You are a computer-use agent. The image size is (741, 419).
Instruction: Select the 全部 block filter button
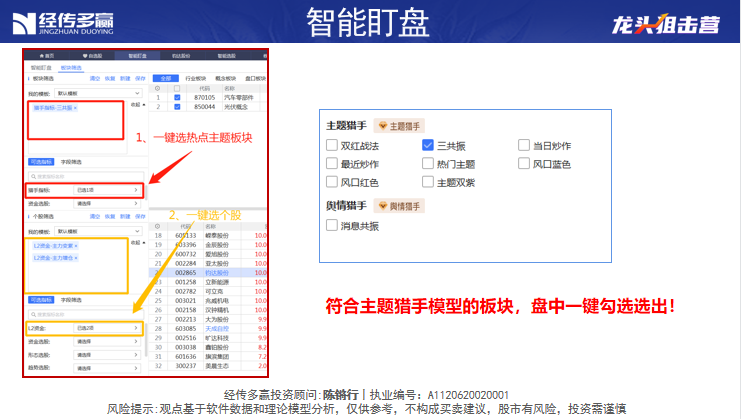coord(165,78)
